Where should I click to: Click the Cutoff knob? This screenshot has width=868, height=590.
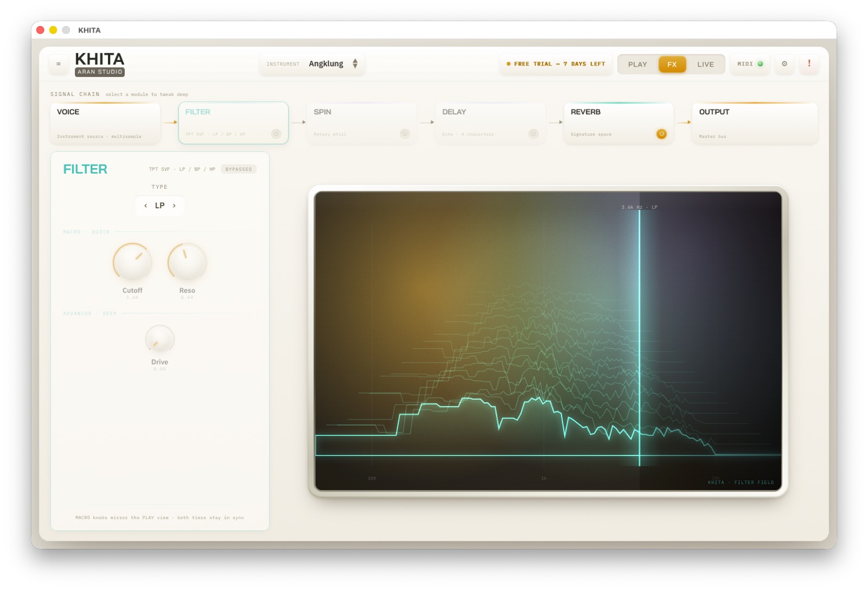132,262
